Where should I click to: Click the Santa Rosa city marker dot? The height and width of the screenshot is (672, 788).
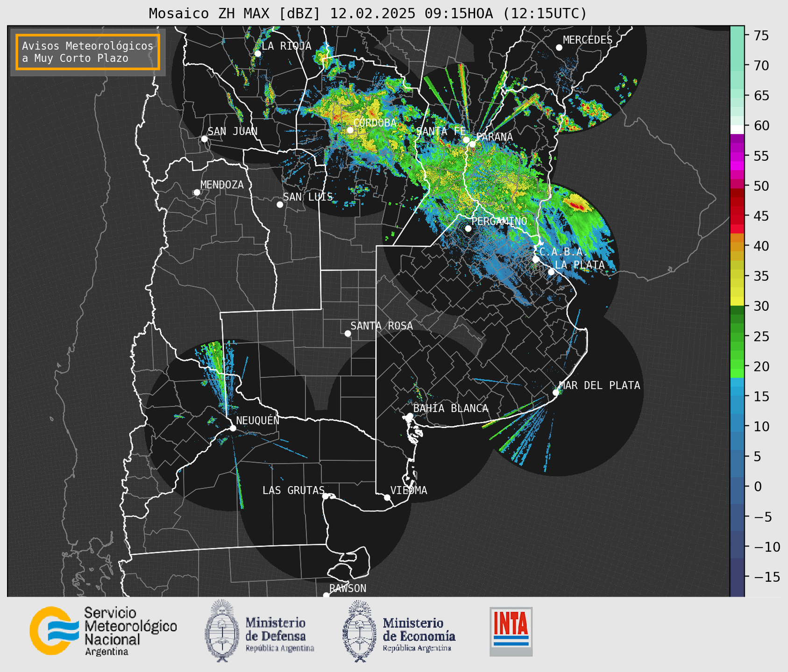(x=348, y=334)
